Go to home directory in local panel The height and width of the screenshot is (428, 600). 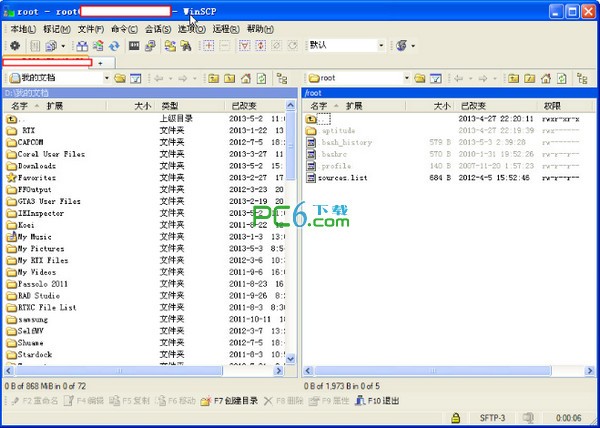(246, 78)
